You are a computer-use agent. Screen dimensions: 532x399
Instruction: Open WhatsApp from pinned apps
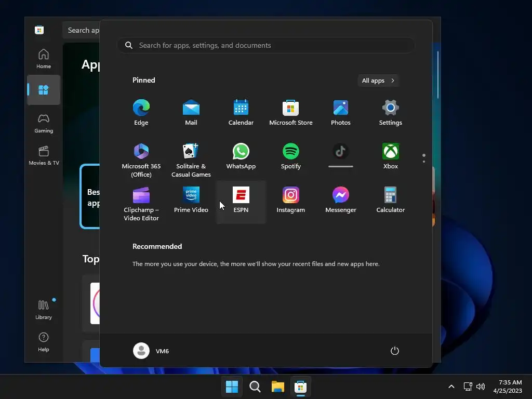click(241, 156)
